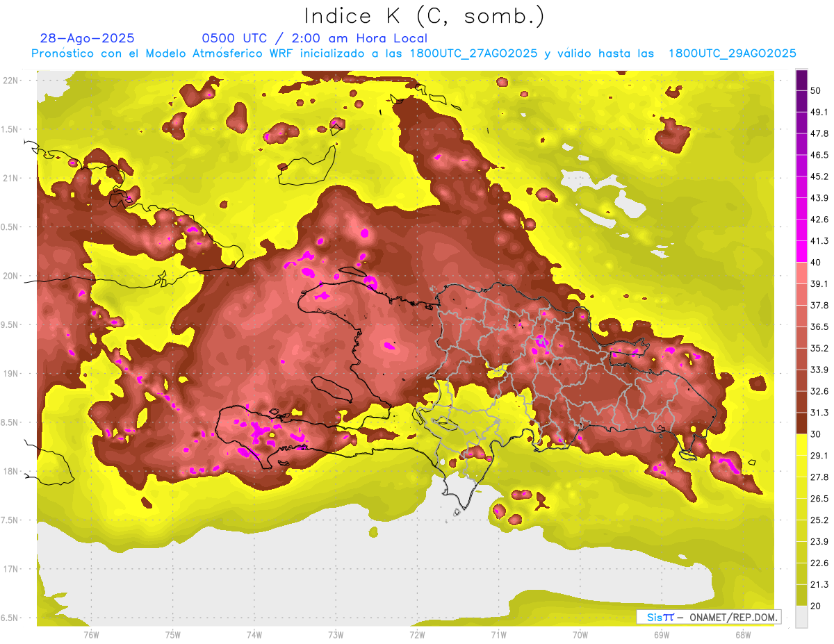This screenshot has height=644, width=834.
Task: Click the '74W' longitude axis label
Action: point(254,634)
